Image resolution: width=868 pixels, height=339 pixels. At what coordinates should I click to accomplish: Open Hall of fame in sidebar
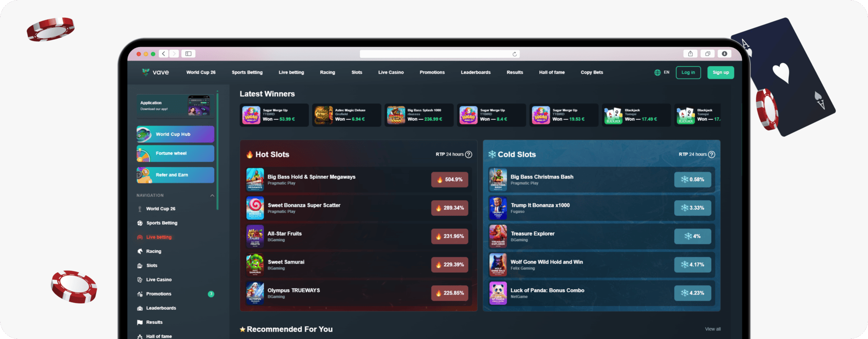[x=159, y=336]
